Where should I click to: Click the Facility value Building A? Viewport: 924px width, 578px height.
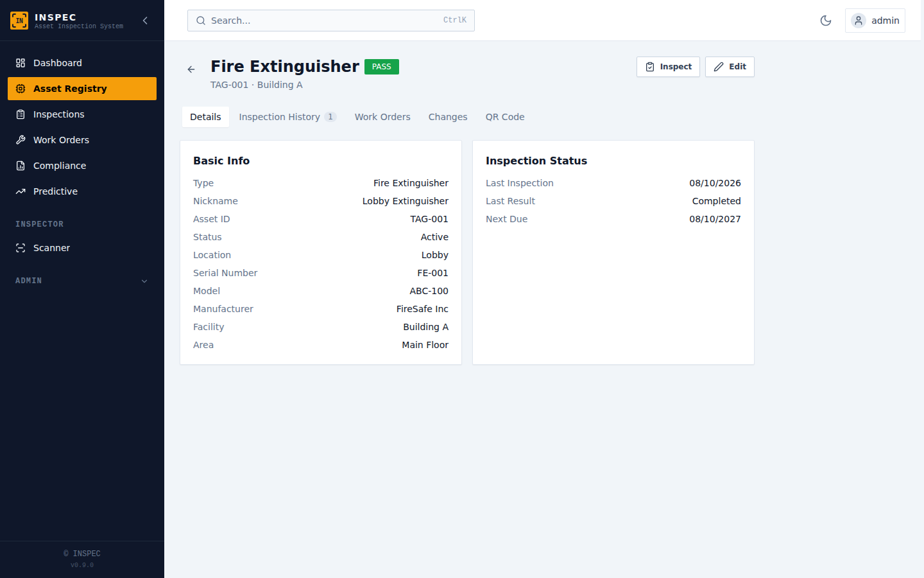(426, 327)
